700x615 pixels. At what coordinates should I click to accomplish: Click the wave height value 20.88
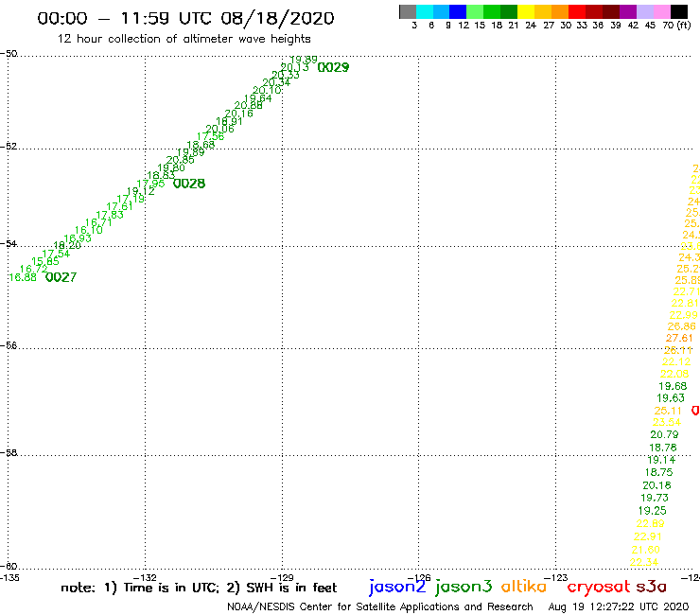point(248,106)
